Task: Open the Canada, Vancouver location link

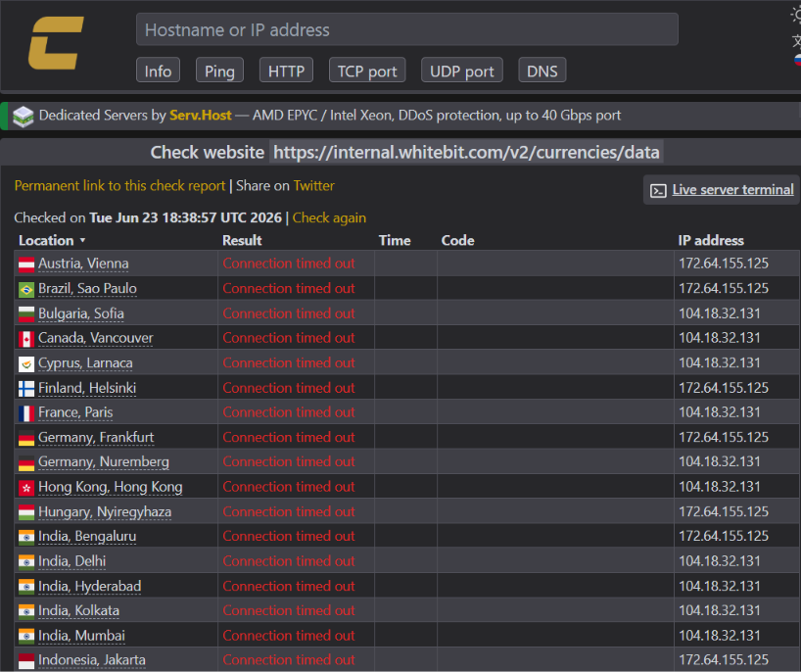Action: click(x=96, y=338)
